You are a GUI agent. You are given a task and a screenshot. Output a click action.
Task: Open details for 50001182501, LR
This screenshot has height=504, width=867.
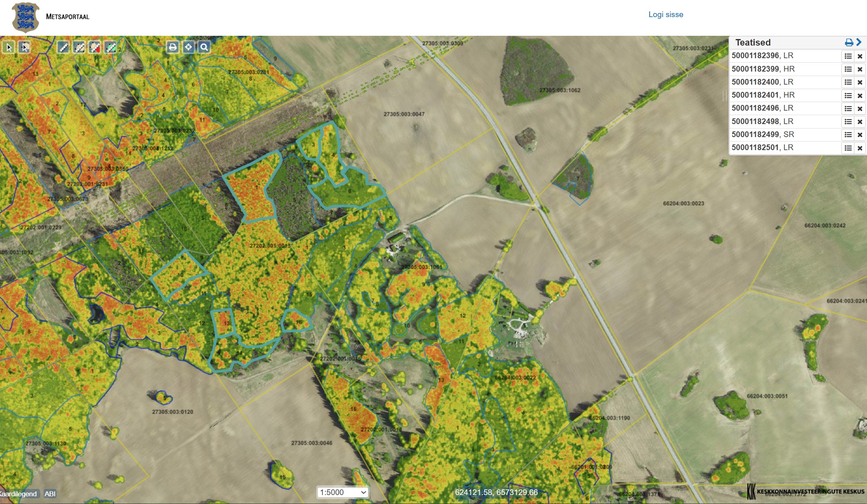coord(848,148)
